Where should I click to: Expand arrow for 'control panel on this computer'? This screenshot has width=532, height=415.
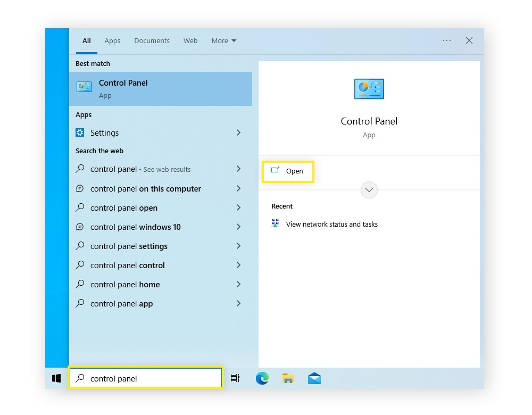pos(238,188)
